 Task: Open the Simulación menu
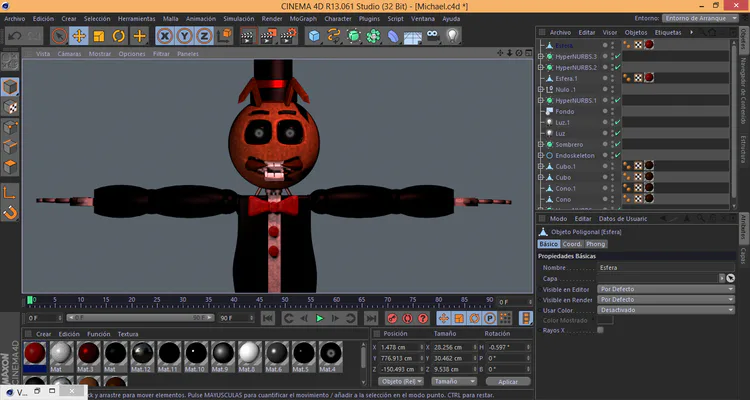[239, 19]
